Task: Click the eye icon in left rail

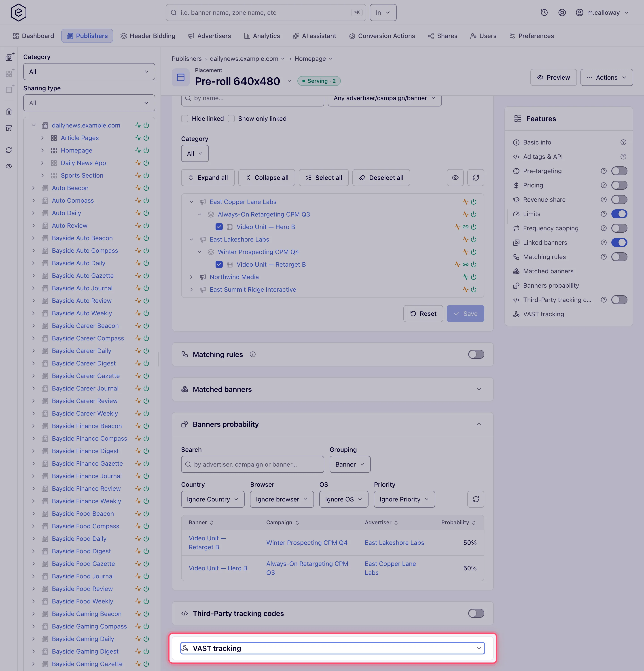Action: (9, 166)
